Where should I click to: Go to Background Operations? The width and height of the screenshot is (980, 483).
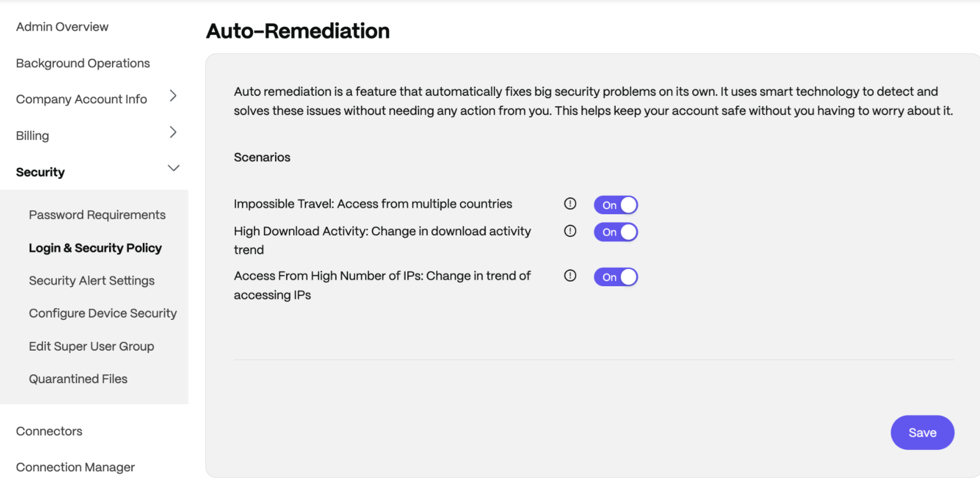[83, 63]
